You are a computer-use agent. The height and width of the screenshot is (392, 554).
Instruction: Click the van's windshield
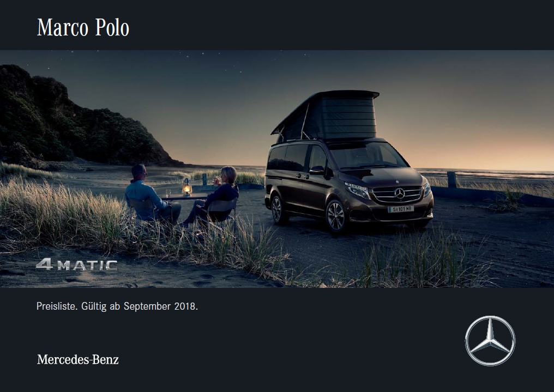(366, 155)
